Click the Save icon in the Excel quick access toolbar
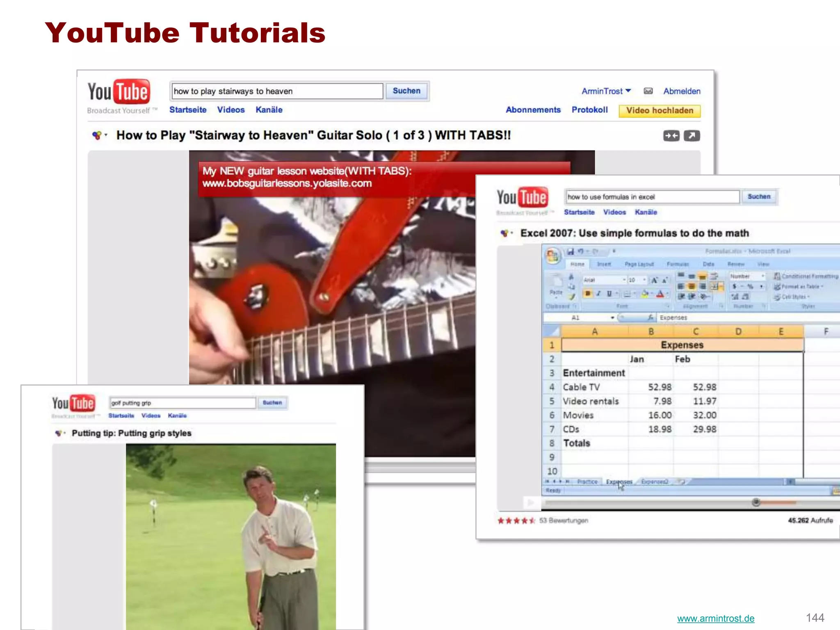The width and height of the screenshot is (840, 630). [x=571, y=251]
